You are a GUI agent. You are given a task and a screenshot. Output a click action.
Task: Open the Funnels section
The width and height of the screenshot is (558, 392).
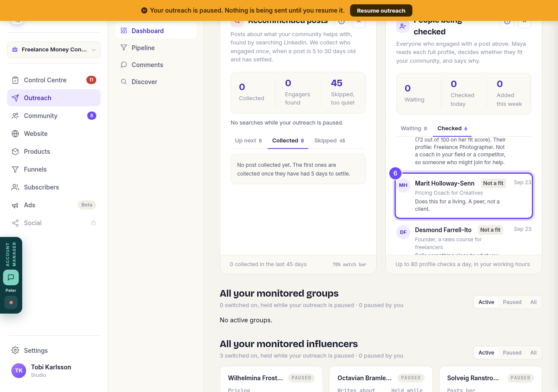coord(54,169)
